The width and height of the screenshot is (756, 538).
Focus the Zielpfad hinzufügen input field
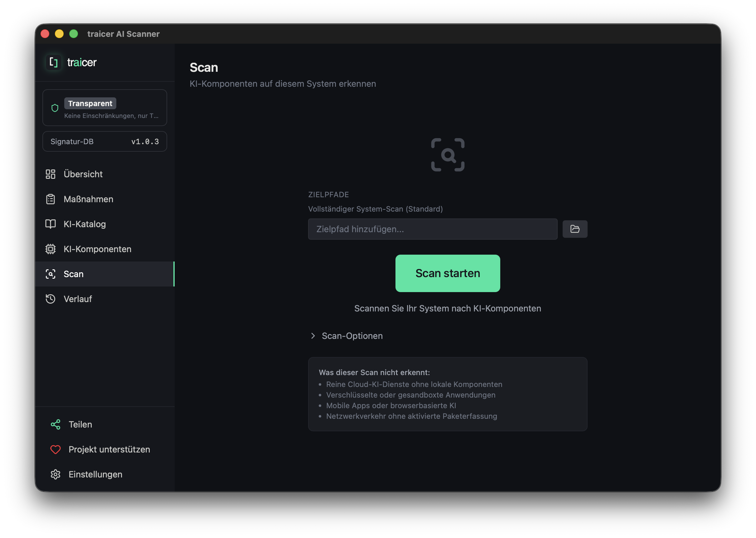(x=433, y=229)
